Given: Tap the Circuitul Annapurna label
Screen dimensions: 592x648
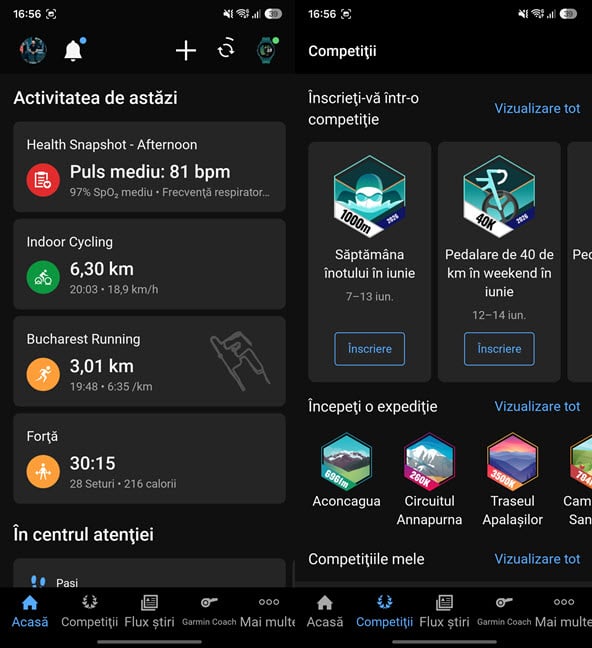Looking at the screenshot, I should pyautogui.click(x=429, y=510).
